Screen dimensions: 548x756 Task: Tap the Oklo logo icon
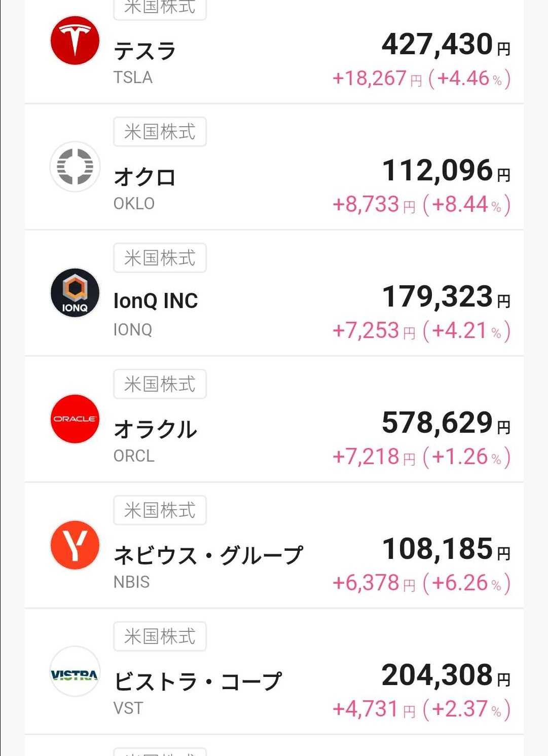75,166
